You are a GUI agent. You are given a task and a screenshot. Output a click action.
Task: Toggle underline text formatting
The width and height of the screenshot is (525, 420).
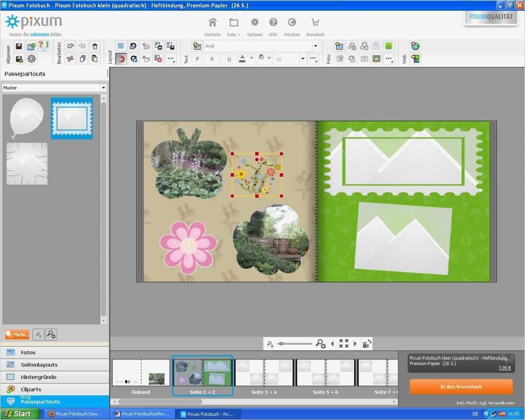pyautogui.click(x=229, y=59)
